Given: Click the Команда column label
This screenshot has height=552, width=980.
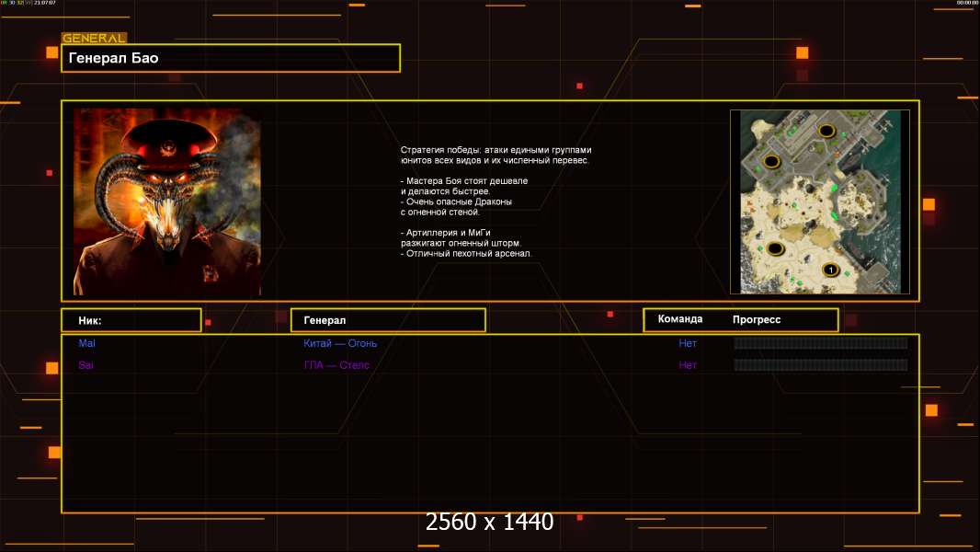Looking at the screenshot, I should pyautogui.click(x=680, y=319).
